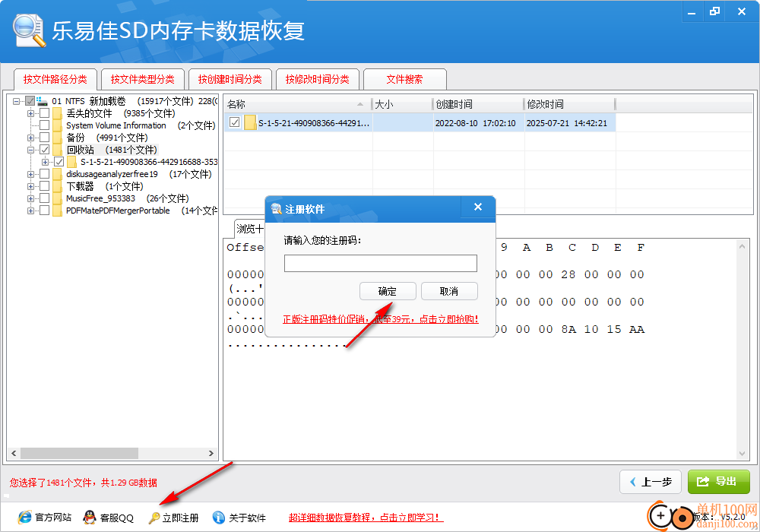Image resolution: width=760 pixels, height=532 pixels.
Task: Click the green 导出 export button
Action: [x=718, y=482]
